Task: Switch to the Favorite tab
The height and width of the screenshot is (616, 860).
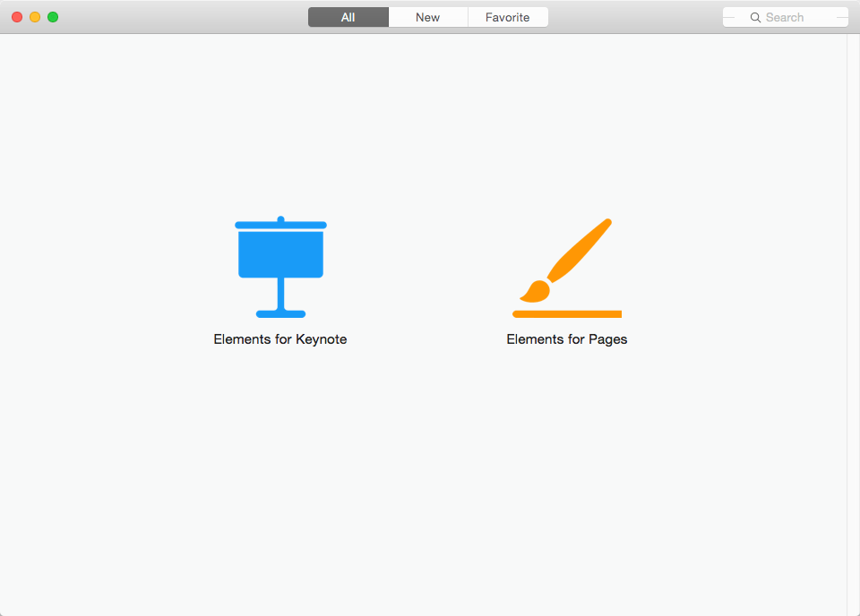Action: point(508,17)
